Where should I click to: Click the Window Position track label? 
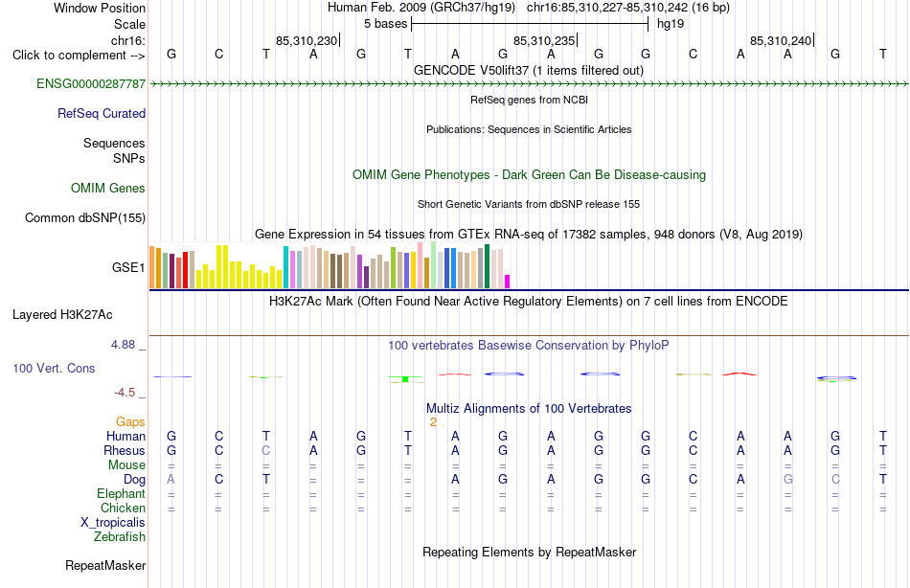[100, 8]
